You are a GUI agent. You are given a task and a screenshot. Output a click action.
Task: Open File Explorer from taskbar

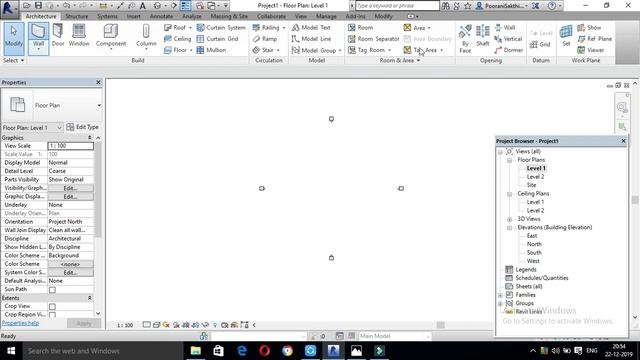coord(196,351)
